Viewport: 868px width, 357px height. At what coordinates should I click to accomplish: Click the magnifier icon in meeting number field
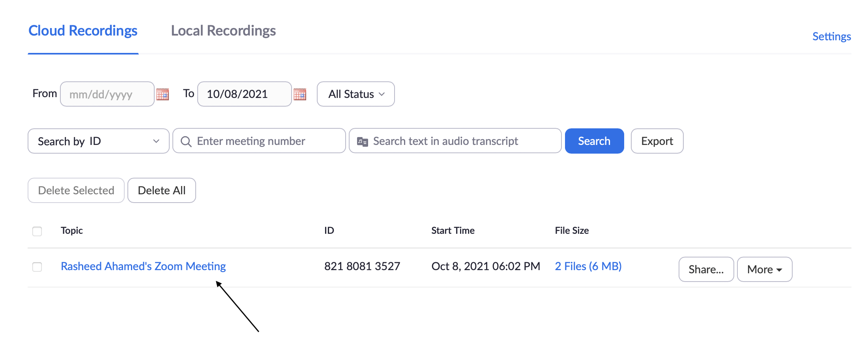pos(186,141)
